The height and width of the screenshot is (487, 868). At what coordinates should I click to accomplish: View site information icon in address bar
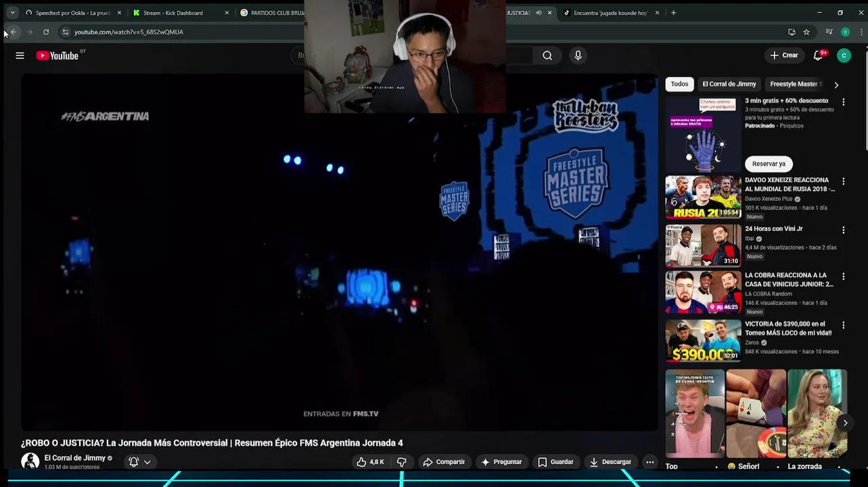pos(65,32)
